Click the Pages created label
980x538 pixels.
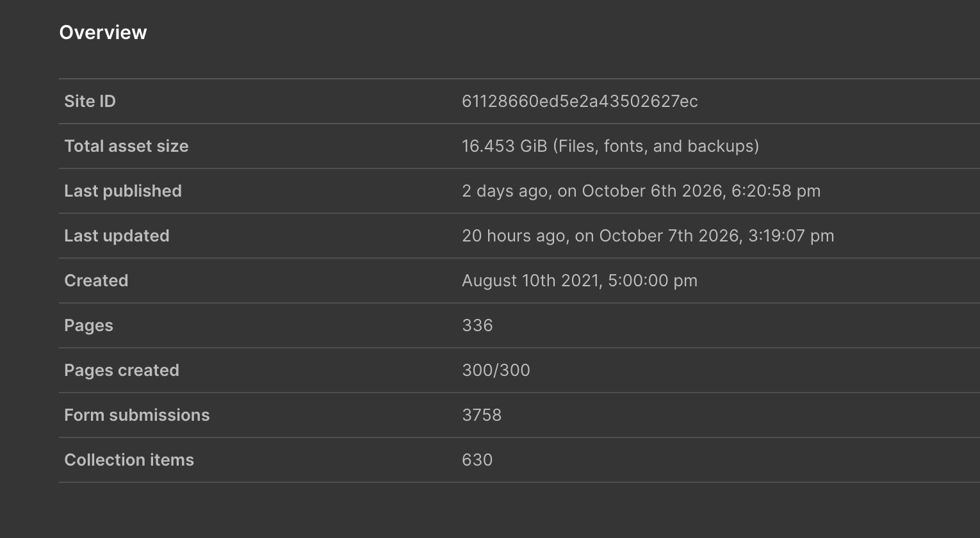[x=122, y=370]
